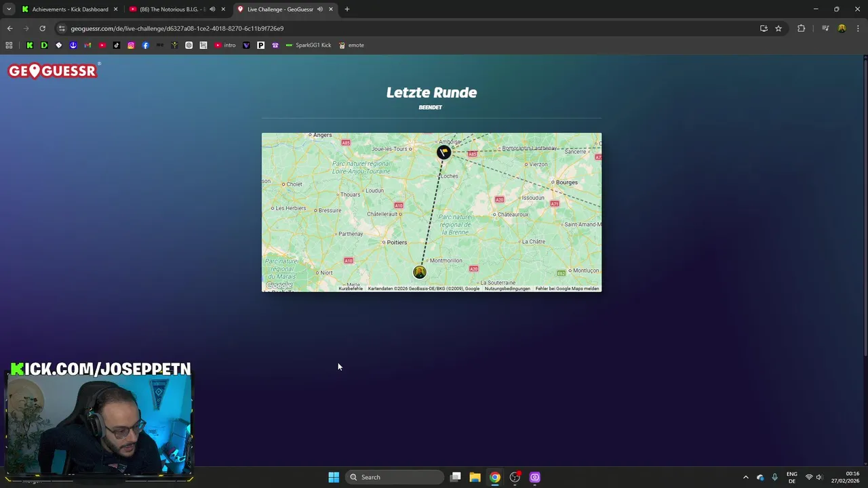
Task: Click the player avatar pin near Montmorillon
Action: point(420,272)
